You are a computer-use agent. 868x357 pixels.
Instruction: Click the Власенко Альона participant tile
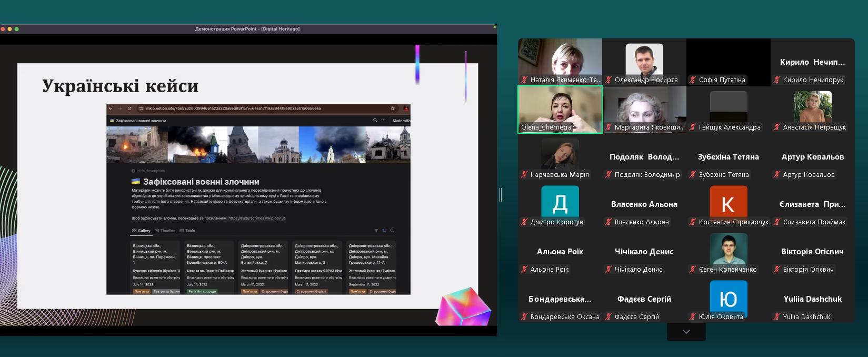point(644,204)
